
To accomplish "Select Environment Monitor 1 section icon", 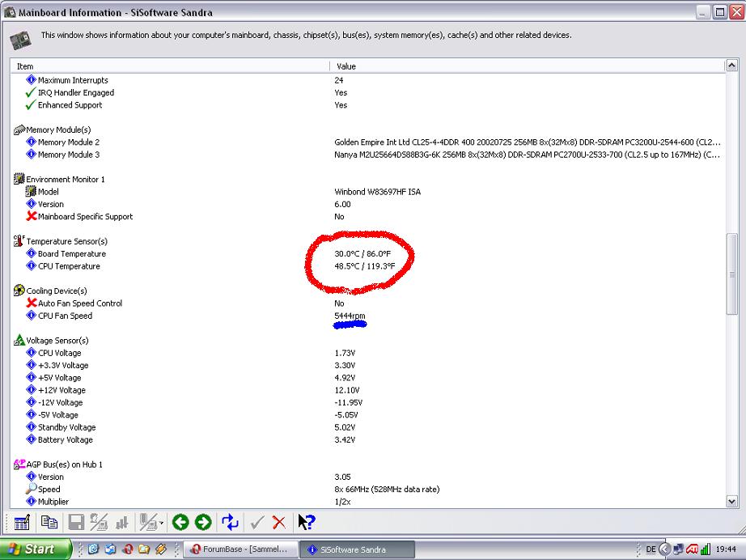I will pyautogui.click(x=19, y=179).
